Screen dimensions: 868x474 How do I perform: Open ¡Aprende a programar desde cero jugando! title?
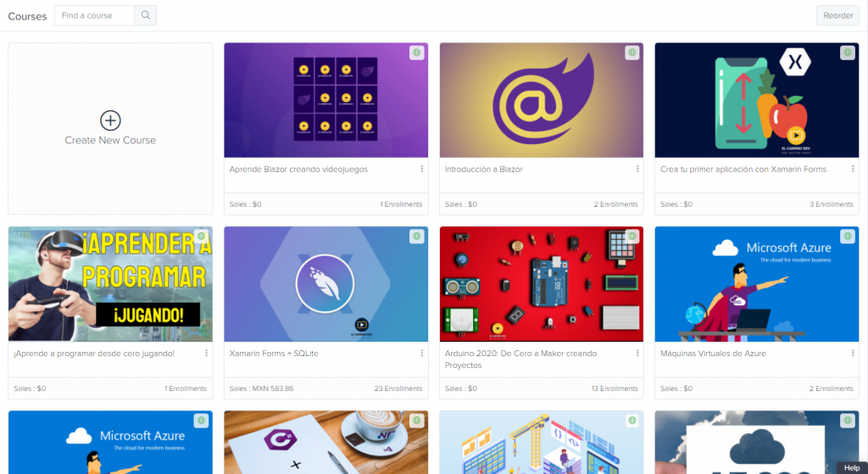click(x=94, y=354)
